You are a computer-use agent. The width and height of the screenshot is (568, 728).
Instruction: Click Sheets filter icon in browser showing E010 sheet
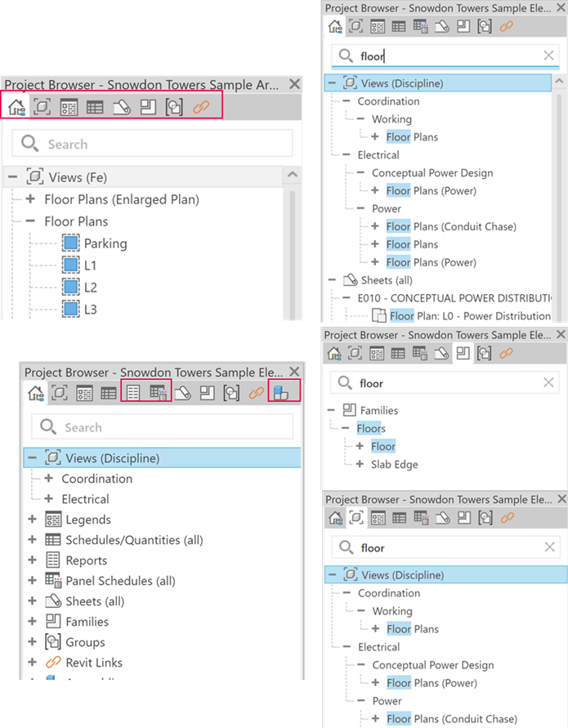pyautogui.click(x=441, y=26)
